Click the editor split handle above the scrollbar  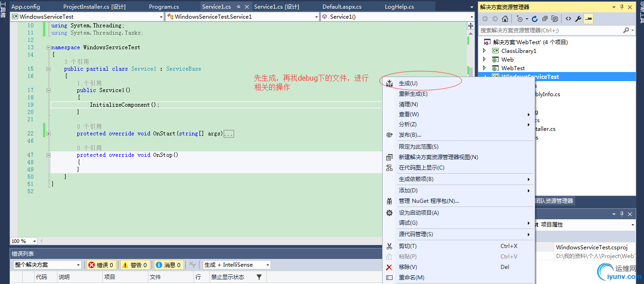471,26
